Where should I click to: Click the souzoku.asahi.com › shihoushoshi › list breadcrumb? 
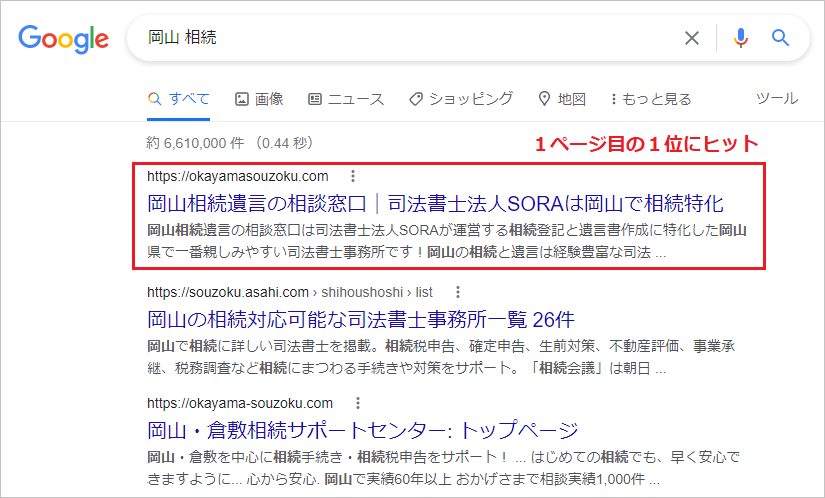click(290, 292)
